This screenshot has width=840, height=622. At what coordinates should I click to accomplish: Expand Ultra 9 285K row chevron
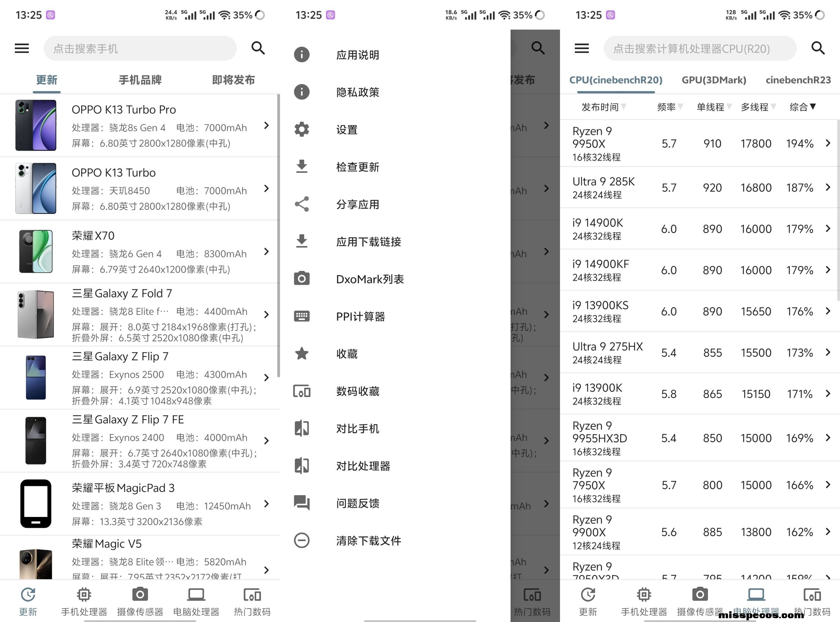coord(828,187)
